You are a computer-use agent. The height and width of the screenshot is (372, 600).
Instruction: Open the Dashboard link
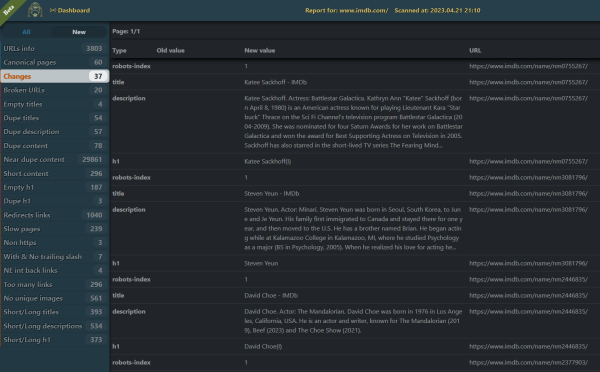tap(70, 10)
